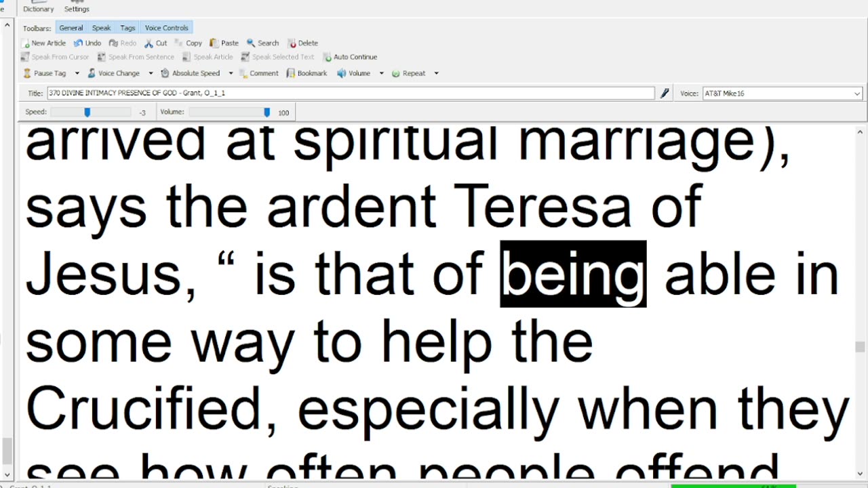The width and height of the screenshot is (868, 488).
Task: Insert a Repeat tag
Action: (408, 73)
